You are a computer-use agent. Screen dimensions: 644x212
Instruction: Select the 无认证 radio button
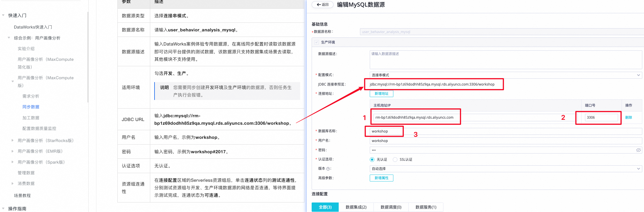coord(372,160)
